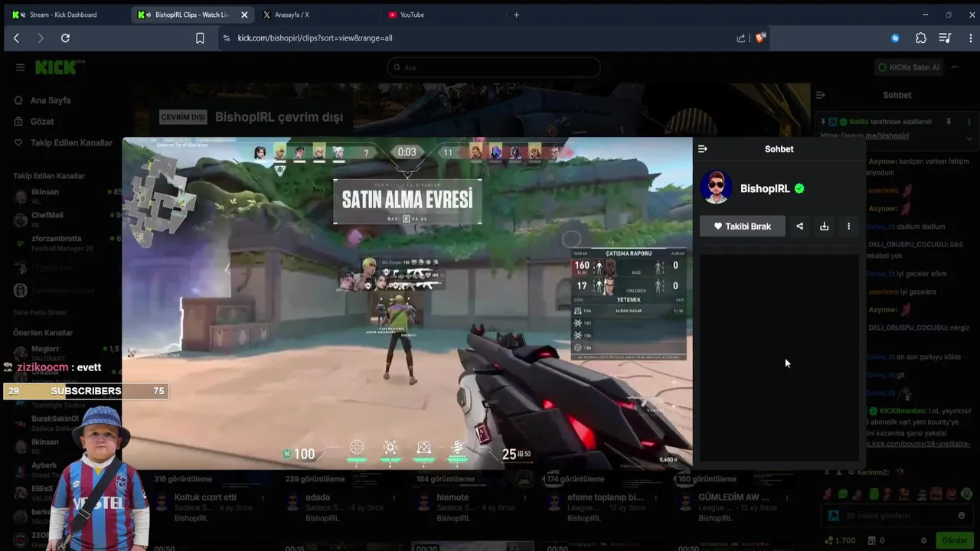Click the share icon in the address bar
This screenshot has height=551, width=980.
click(740, 37)
